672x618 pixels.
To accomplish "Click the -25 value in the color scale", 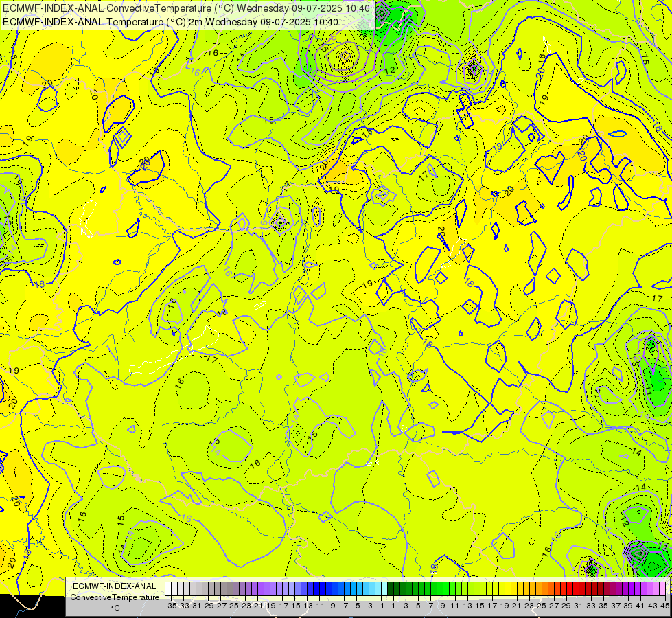I will pyautogui.click(x=233, y=606).
